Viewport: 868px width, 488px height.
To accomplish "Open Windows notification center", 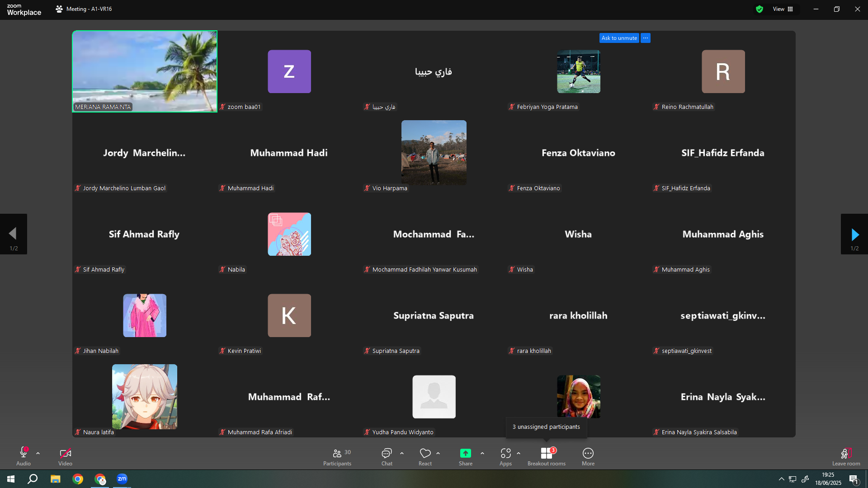I will pyautogui.click(x=854, y=479).
